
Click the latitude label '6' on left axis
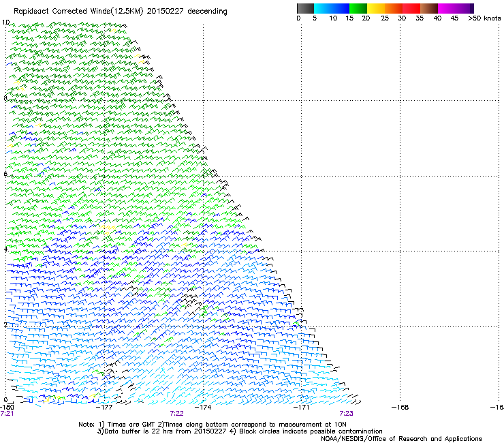(x=5, y=174)
